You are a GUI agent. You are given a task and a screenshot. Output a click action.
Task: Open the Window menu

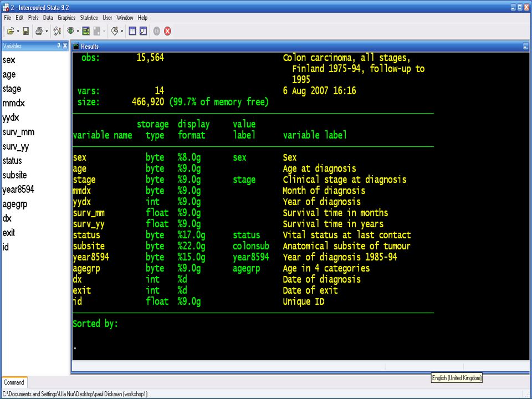[125, 18]
